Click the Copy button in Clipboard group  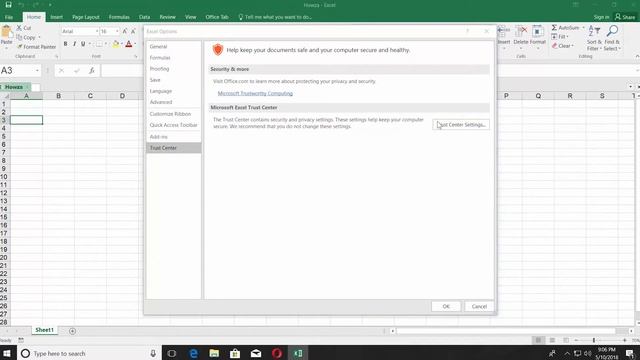point(26,37)
